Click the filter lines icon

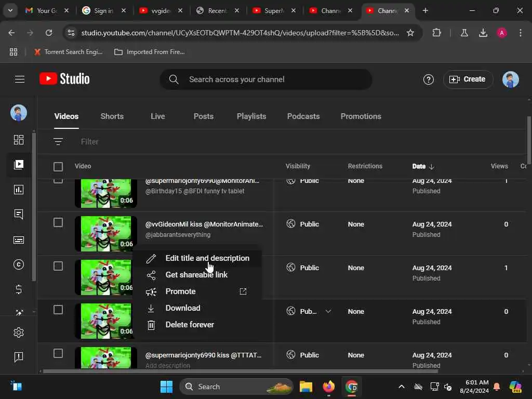58,141
